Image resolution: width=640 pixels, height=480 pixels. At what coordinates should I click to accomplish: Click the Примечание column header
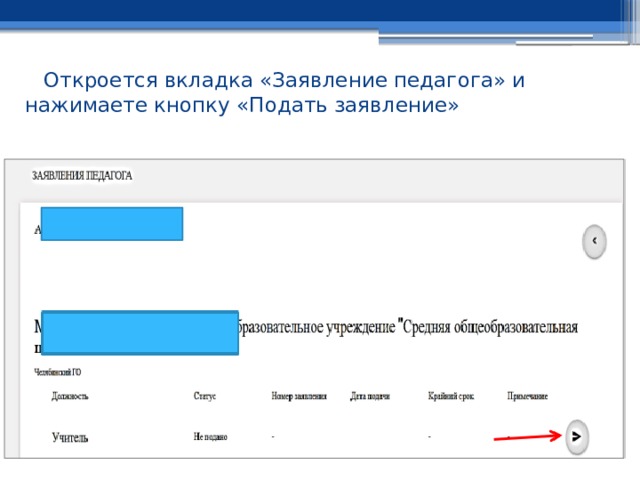[x=527, y=396]
